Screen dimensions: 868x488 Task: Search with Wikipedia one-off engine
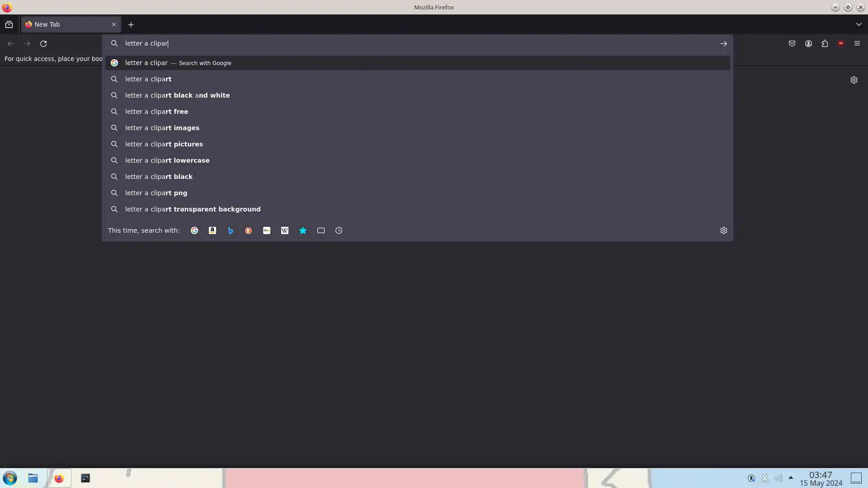(285, 230)
